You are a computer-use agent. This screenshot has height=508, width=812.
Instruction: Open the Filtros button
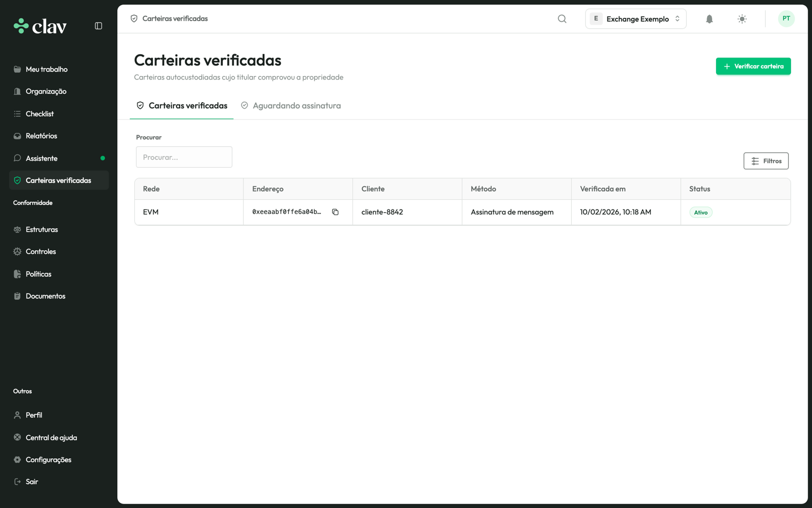pyautogui.click(x=766, y=161)
